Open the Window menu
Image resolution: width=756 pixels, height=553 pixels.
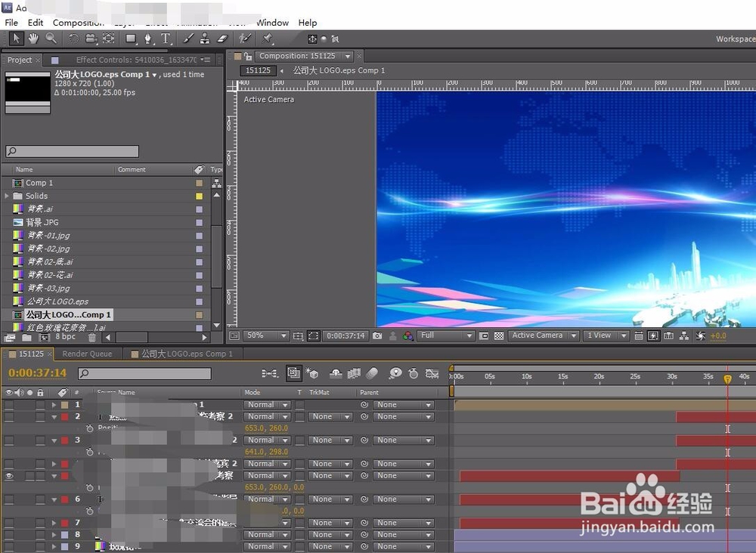(272, 23)
